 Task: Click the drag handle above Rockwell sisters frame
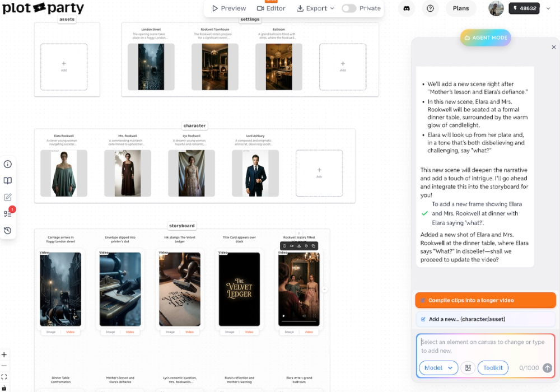pyautogui.click(x=299, y=233)
